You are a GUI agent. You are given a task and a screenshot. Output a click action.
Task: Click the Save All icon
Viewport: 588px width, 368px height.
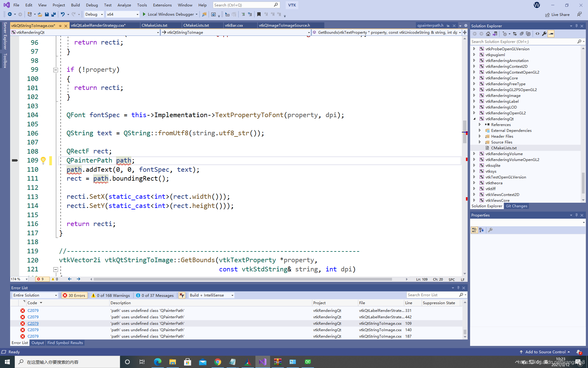pyautogui.click(x=54, y=14)
